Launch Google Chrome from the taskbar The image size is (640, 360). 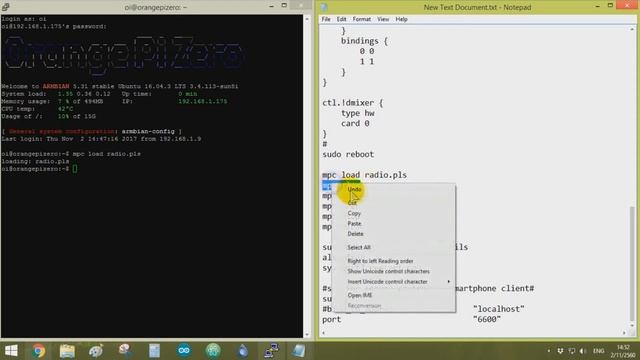pos(38,351)
